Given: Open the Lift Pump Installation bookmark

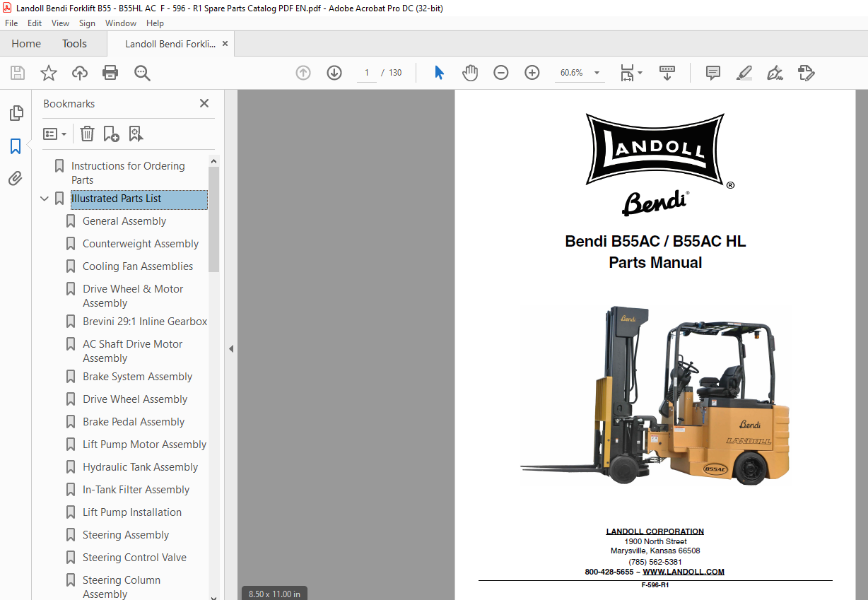Looking at the screenshot, I should pos(132,512).
